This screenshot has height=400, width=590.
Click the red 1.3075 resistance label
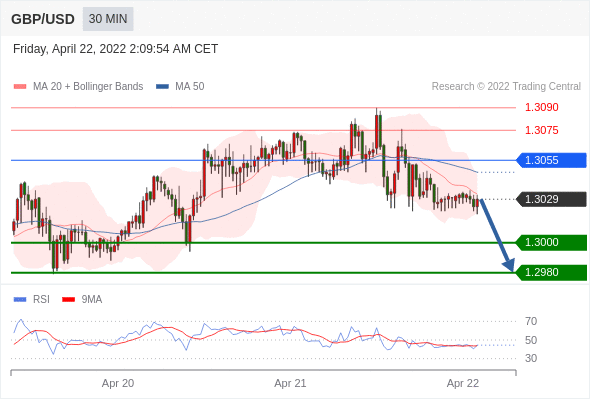(542, 130)
